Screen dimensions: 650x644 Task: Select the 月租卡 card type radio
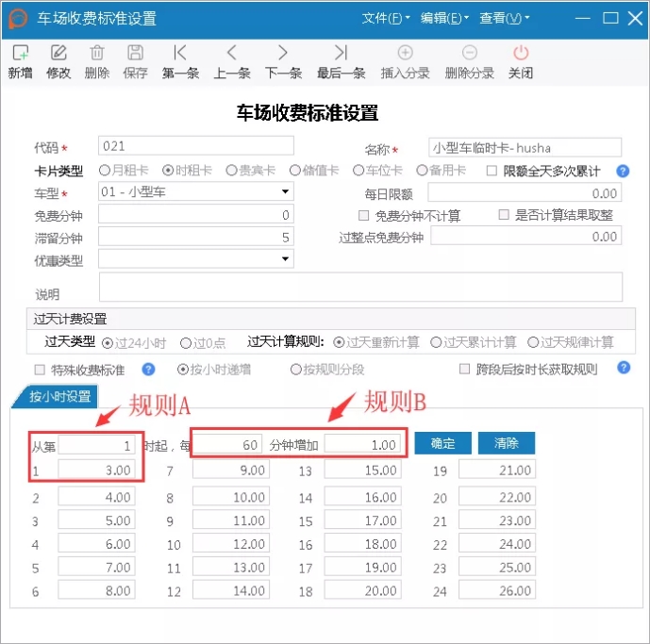coord(105,171)
